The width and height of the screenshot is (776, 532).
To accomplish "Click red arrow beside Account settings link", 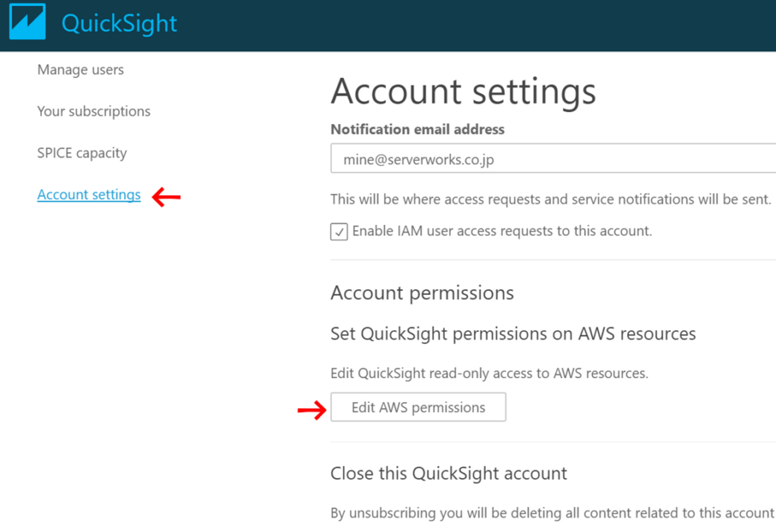I will click(x=167, y=197).
